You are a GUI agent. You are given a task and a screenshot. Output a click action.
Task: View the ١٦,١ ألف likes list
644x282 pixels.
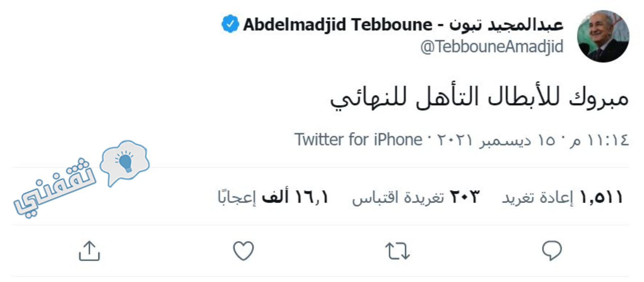coord(273,197)
